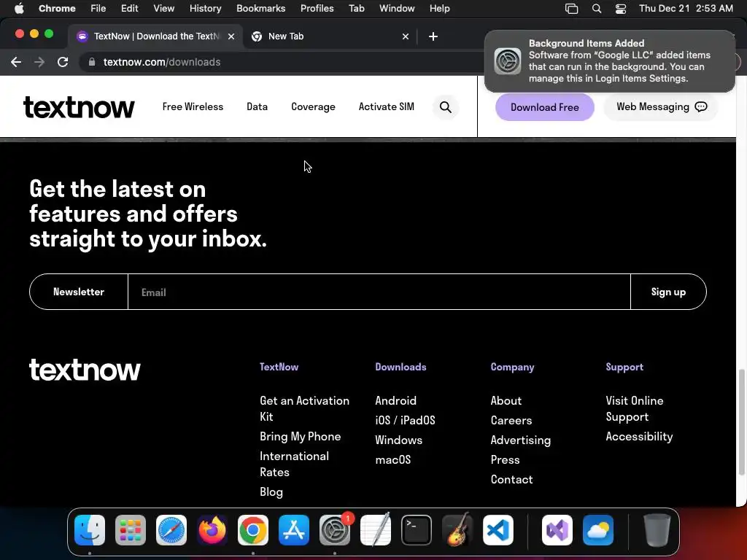Go back with the browser back arrow
Image resolution: width=747 pixels, height=560 pixels.
(x=16, y=62)
